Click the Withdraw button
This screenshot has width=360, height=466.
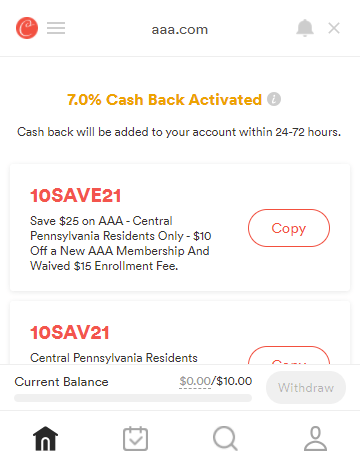pos(306,388)
